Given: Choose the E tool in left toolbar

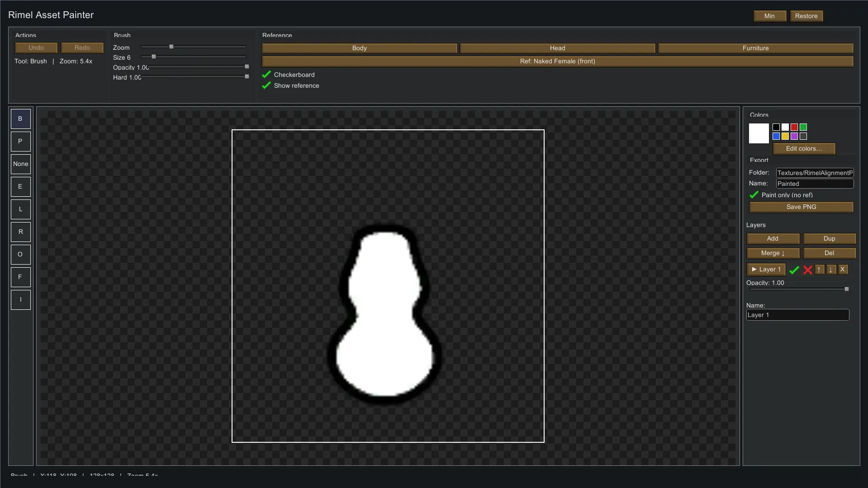Looking at the screenshot, I should coord(20,187).
